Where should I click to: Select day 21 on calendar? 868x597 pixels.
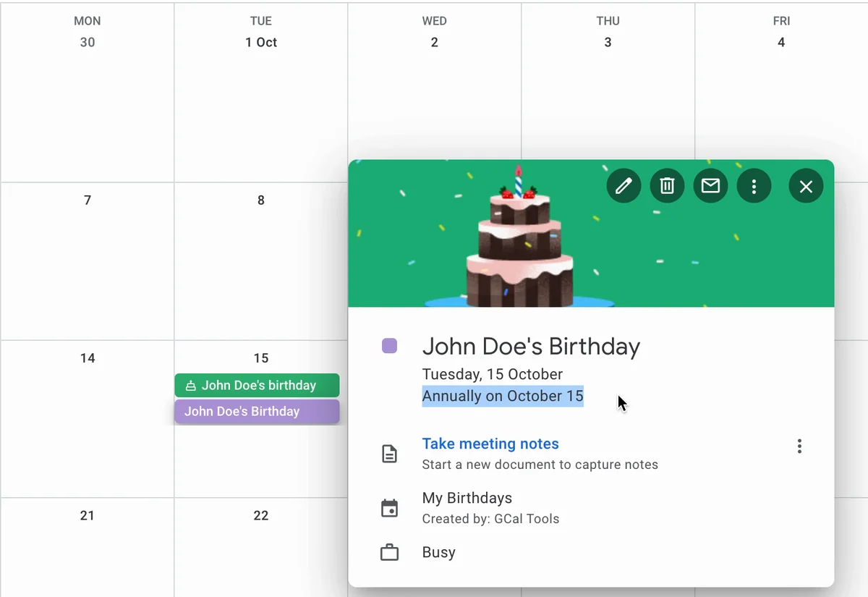click(88, 516)
